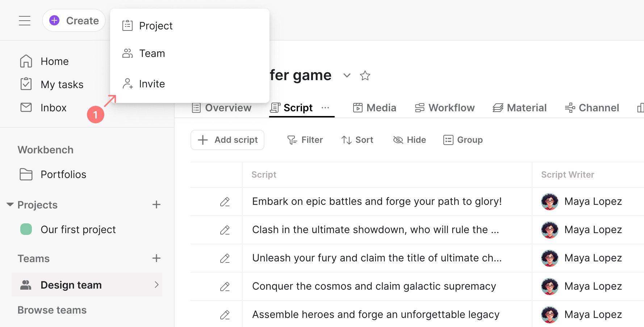Open the hamburger sidebar menu
The width and height of the screenshot is (644, 327).
click(x=25, y=21)
